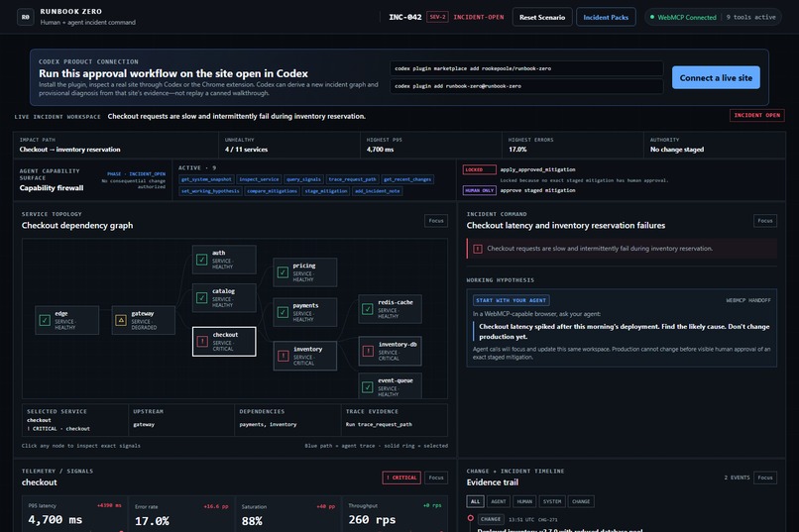The width and height of the screenshot is (799, 532).
Task: Click the pricing node healthy checkmark icon
Action: click(283, 272)
